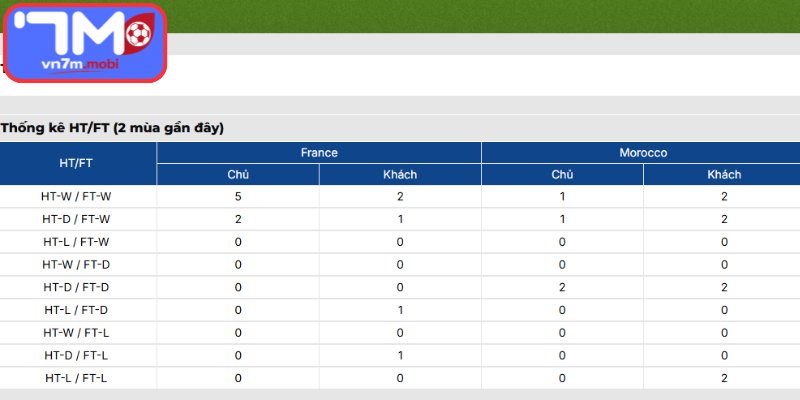Screen dimensions: 800x400
Task: Select the HT-L / FT-L row label
Action: 76,379
